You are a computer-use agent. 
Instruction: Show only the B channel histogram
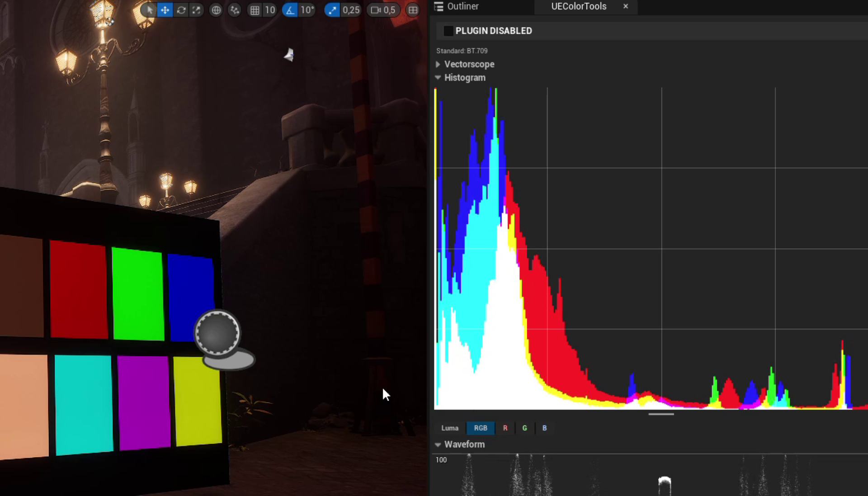[544, 428]
